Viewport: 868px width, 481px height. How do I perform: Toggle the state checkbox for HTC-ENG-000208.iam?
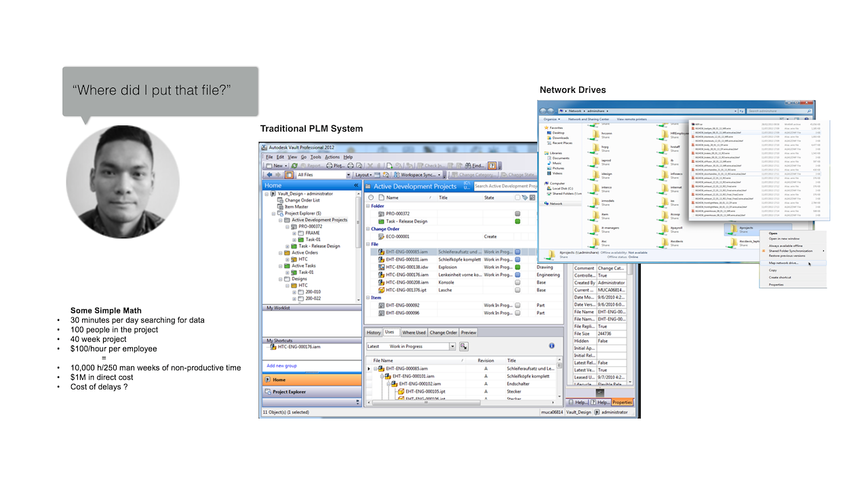(x=517, y=282)
